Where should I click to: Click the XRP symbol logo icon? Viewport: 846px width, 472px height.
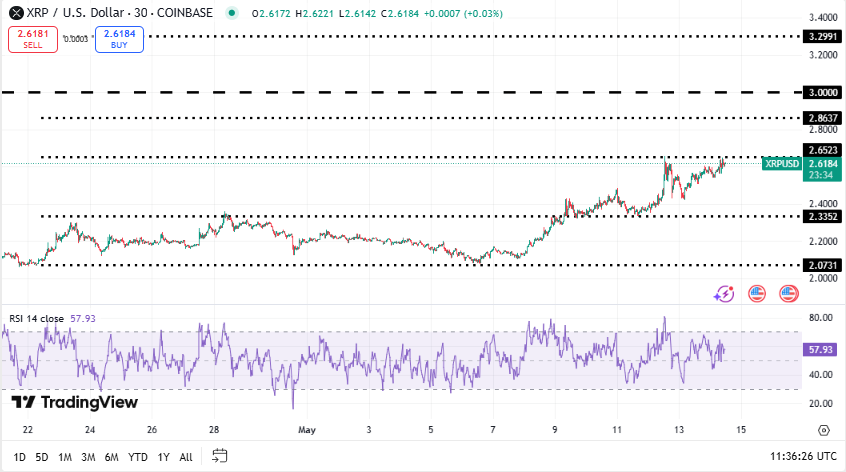coord(16,12)
